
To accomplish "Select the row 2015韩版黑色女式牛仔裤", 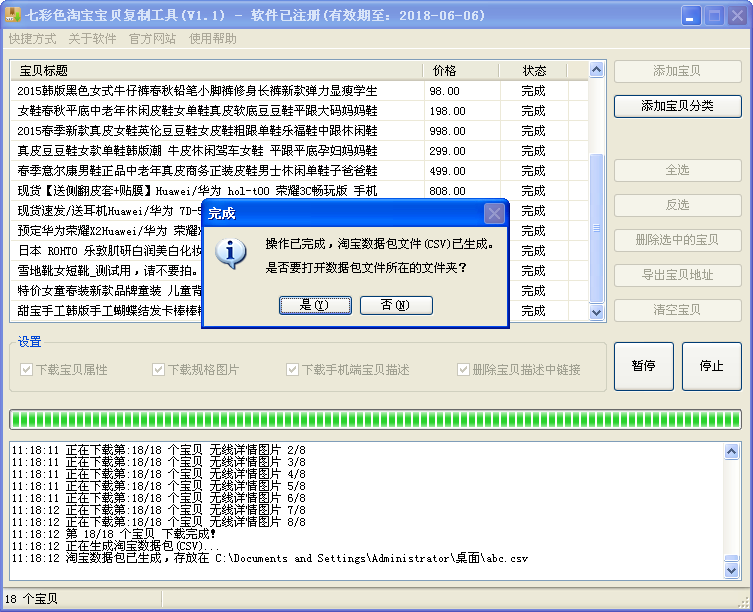I will (300, 91).
